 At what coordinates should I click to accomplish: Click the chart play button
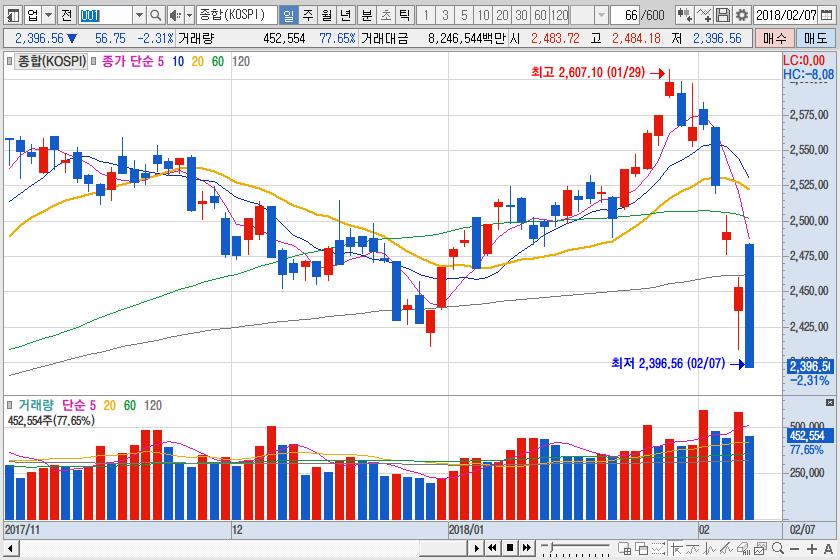(476, 548)
